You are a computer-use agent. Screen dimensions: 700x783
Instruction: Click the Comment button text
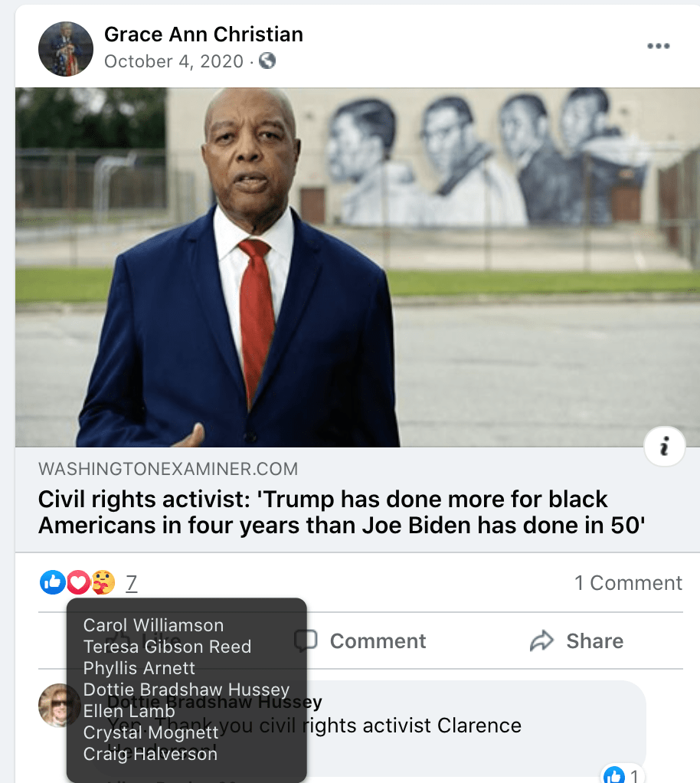tap(378, 640)
